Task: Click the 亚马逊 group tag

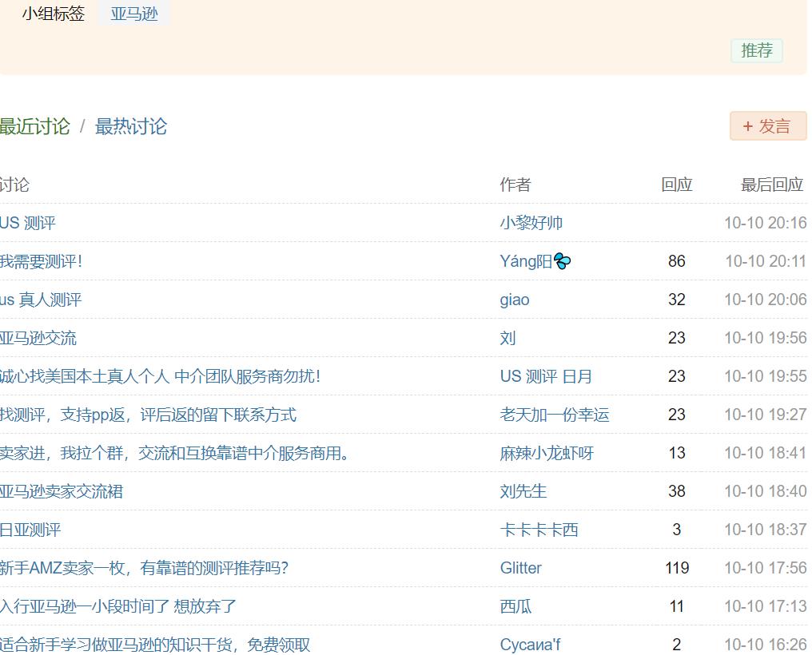Action: [133, 14]
